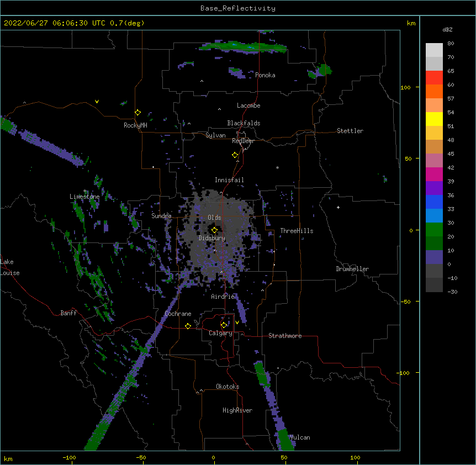
Task: Click the Ponoka city label
Action: pos(265,75)
